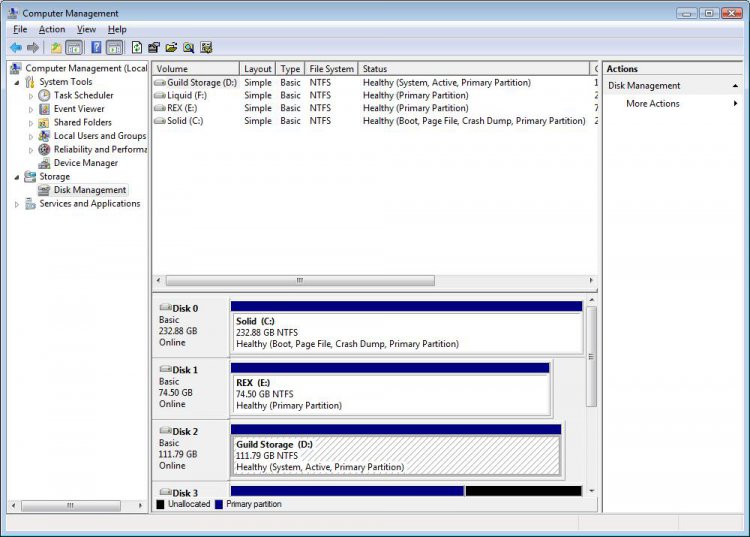Click the volume list horizontal scrollbar thumb

point(300,281)
